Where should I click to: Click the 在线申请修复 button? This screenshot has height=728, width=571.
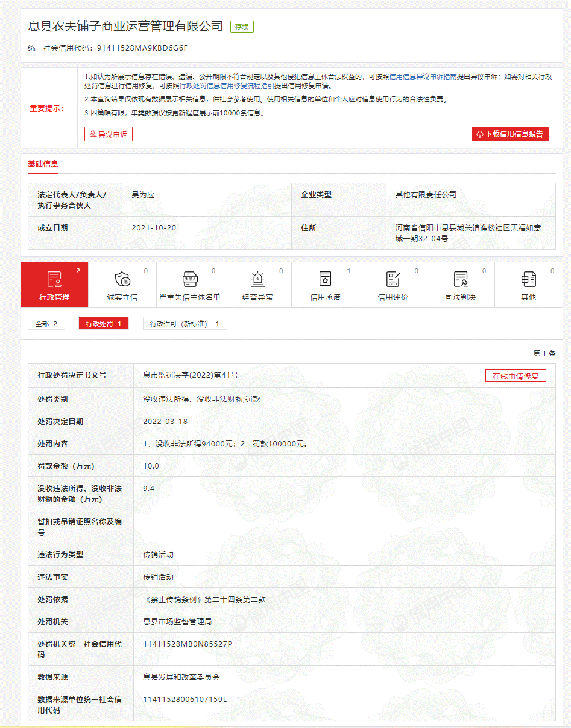point(516,376)
